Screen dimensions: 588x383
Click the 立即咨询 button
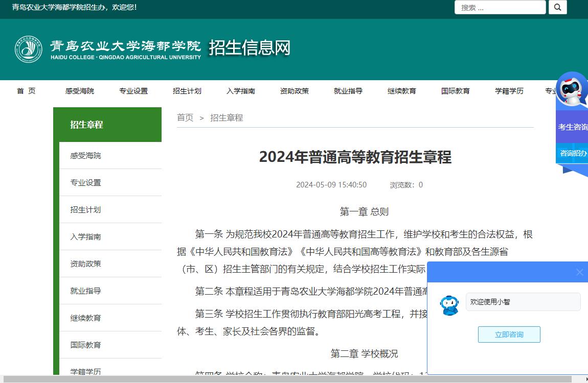click(509, 334)
